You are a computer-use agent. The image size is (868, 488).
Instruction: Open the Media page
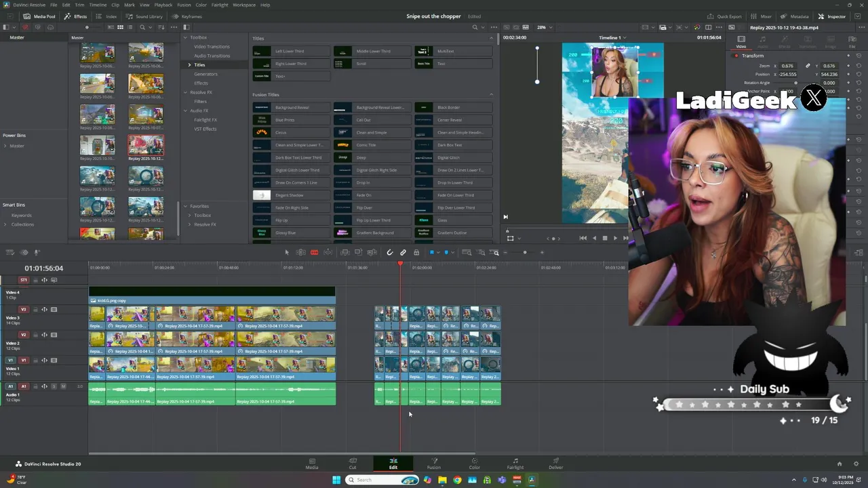(x=312, y=464)
